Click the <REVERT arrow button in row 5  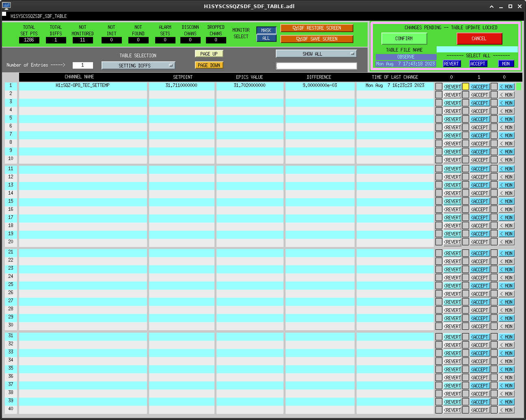(x=452, y=119)
